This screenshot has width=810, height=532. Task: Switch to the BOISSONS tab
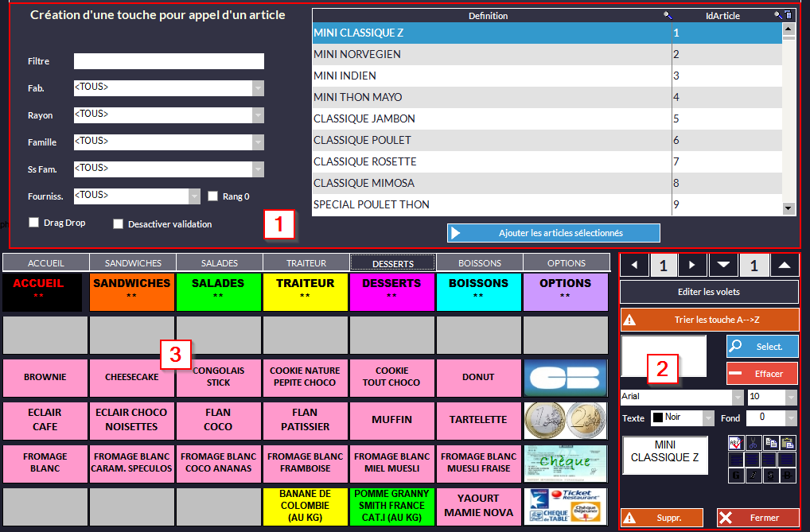(x=479, y=262)
